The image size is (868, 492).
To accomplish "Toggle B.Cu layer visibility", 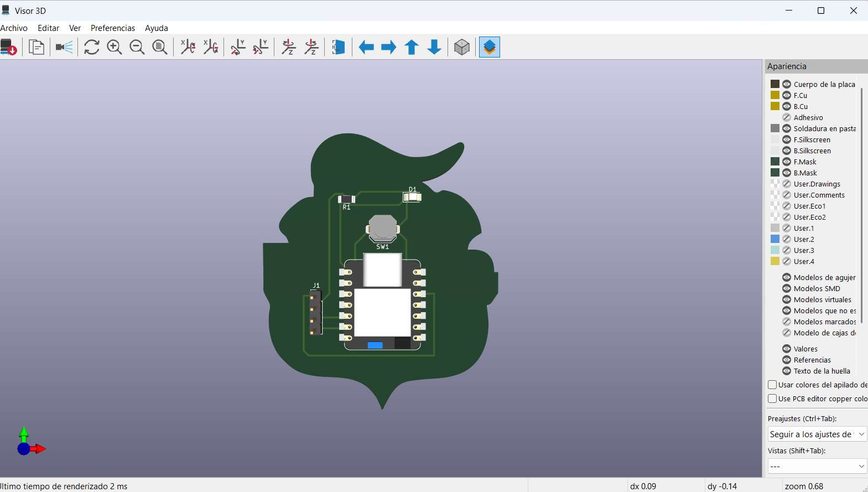I will tap(787, 106).
